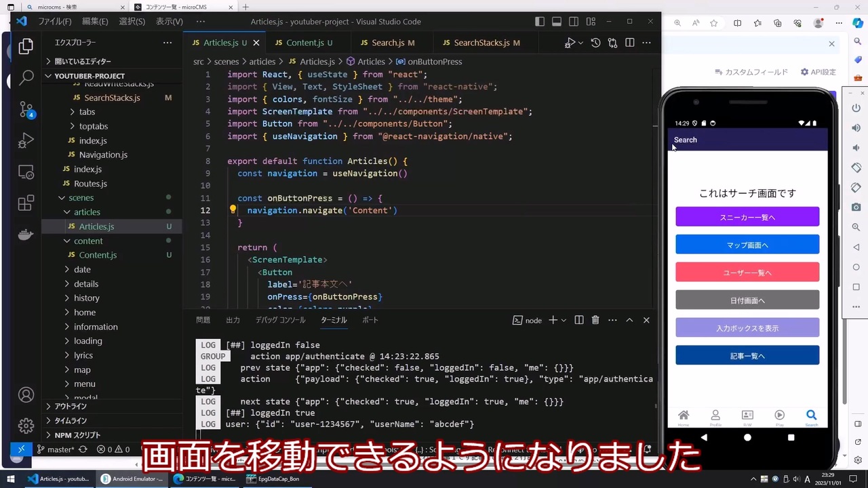Toggle the primary side bar visibility
This screenshot has width=868, height=488.
pos(540,22)
